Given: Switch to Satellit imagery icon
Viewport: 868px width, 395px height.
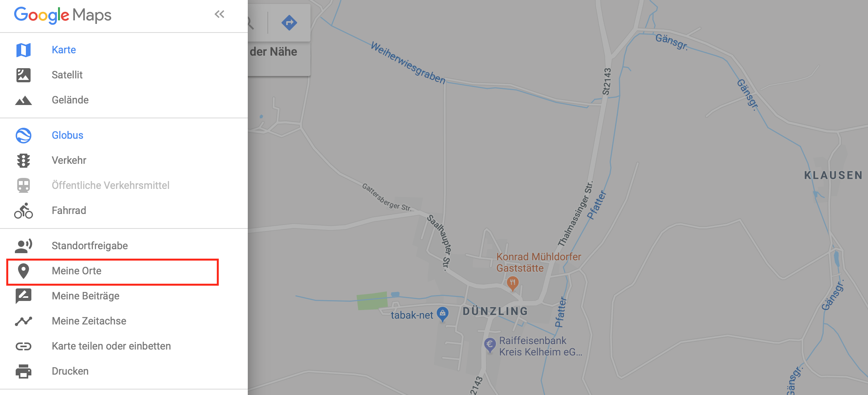Looking at the screenshot, I should click(x=24, y=75).
